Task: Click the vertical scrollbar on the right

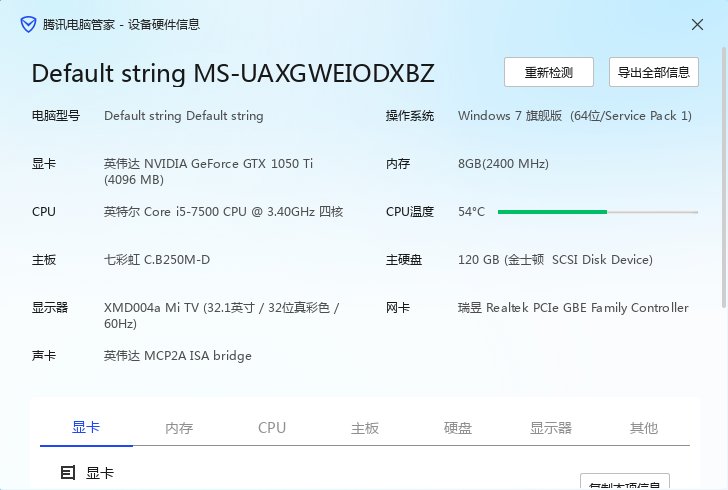Action: pyautogui.click(x=724, y=177)
